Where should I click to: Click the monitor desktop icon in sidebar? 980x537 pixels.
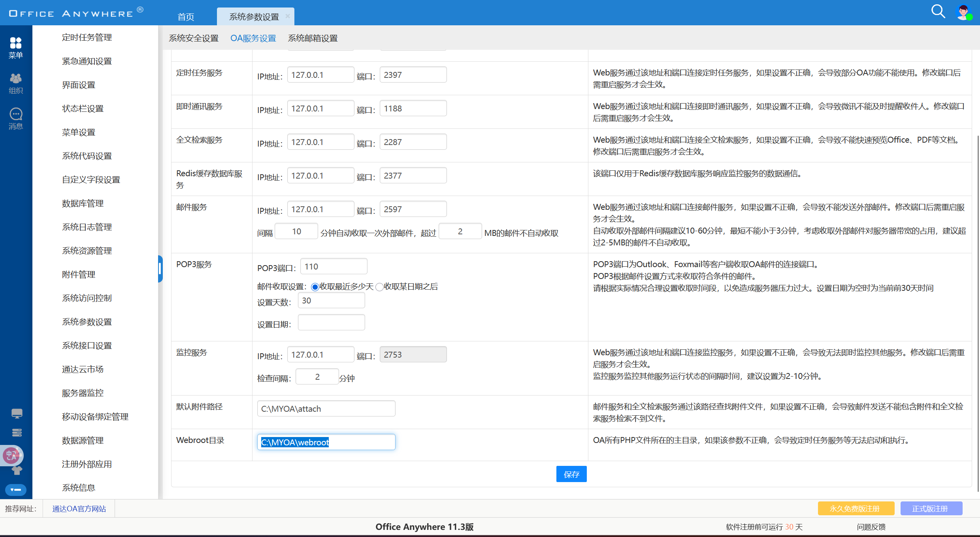point(17,414)
